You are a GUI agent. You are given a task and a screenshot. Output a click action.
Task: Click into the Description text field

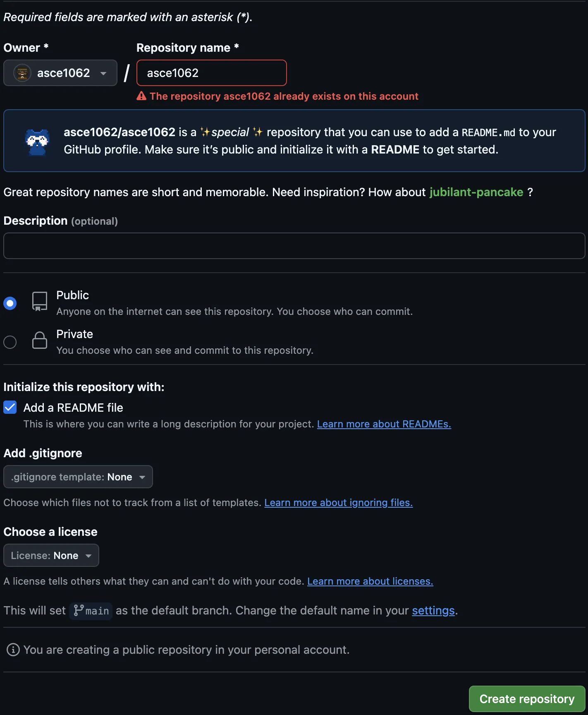(294, 246)
